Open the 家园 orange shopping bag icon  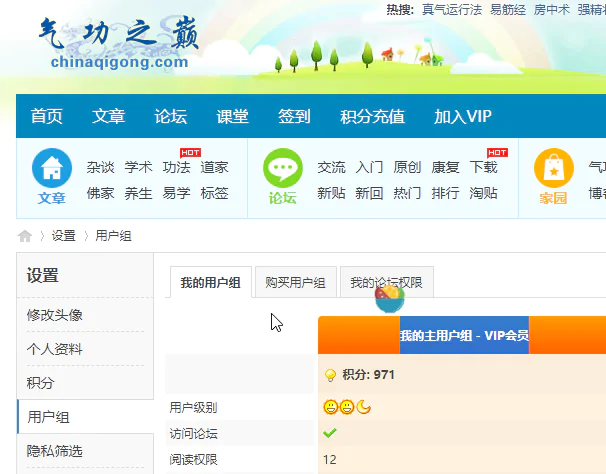point(554,168)
